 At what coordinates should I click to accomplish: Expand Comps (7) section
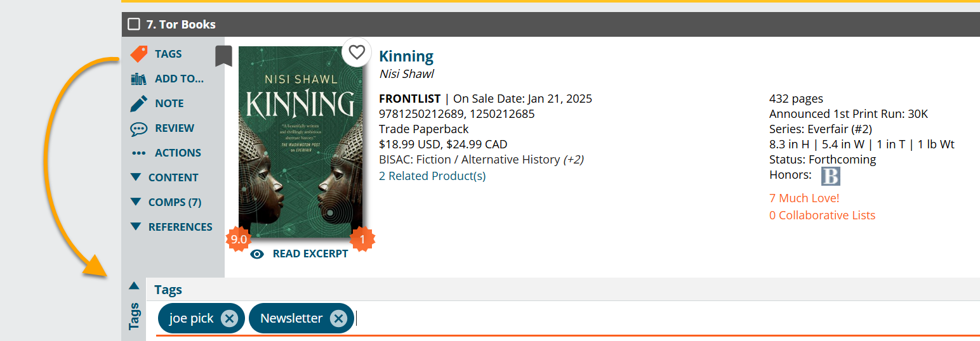165,202
